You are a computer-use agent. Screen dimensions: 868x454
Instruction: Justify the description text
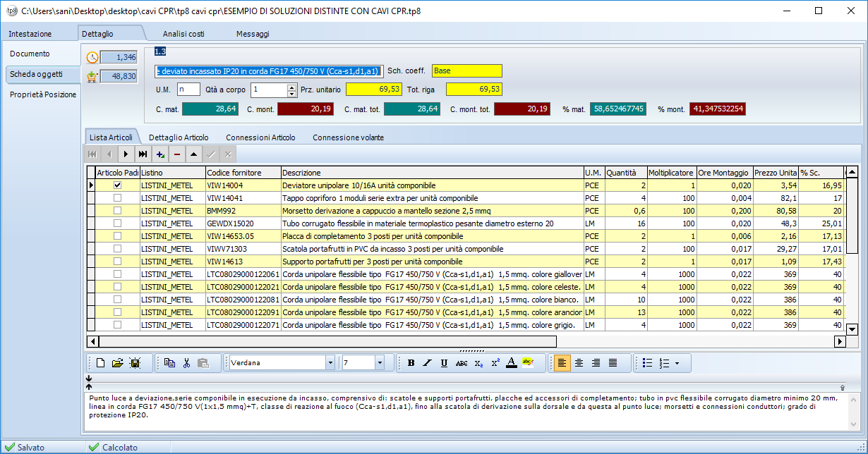(613, 362)
